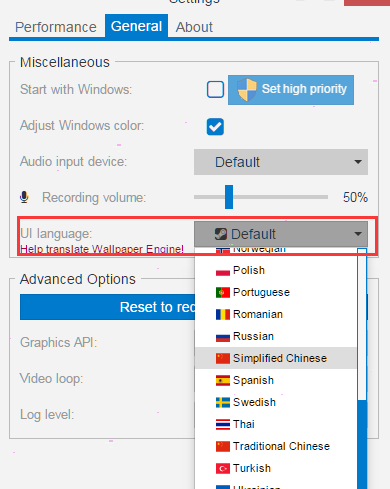Select the Russian flag icon
Image resolution: width=390 pixels, height=489 pixels.
223,336
